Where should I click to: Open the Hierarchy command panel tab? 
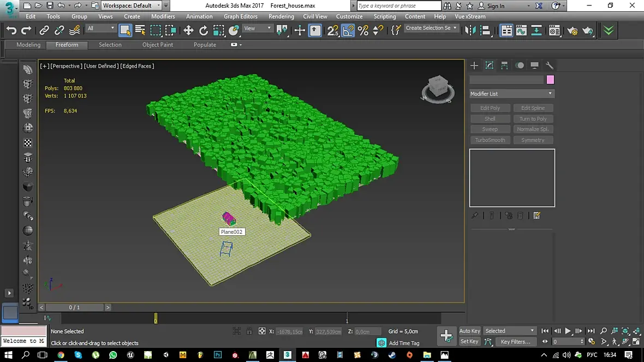coord(504,66)
